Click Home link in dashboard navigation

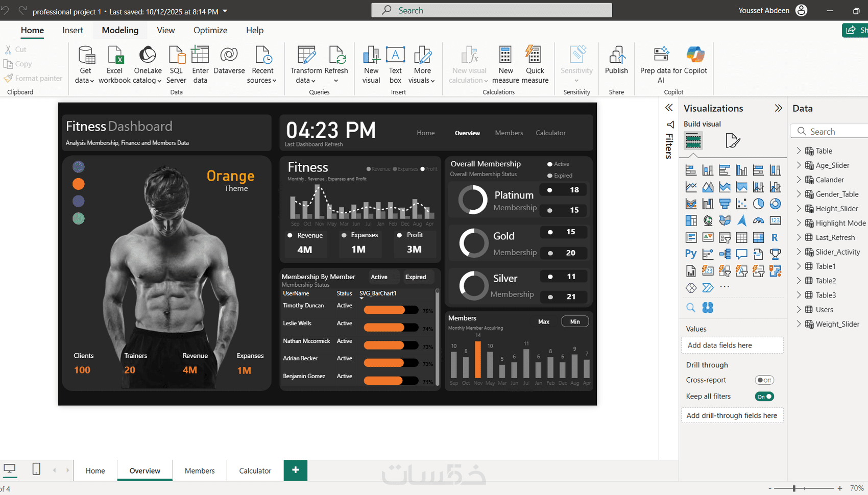click(x=426, y=133)
